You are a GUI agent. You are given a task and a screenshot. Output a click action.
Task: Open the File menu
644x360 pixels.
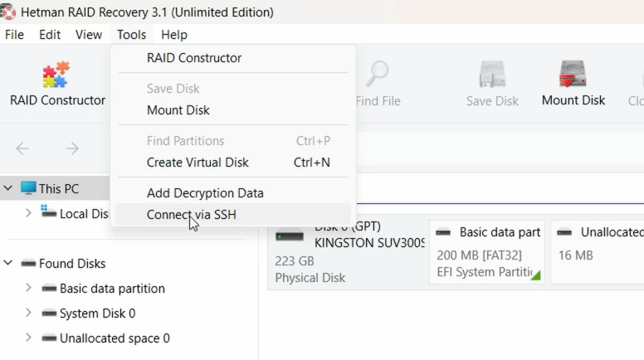(x=14, y=35)
